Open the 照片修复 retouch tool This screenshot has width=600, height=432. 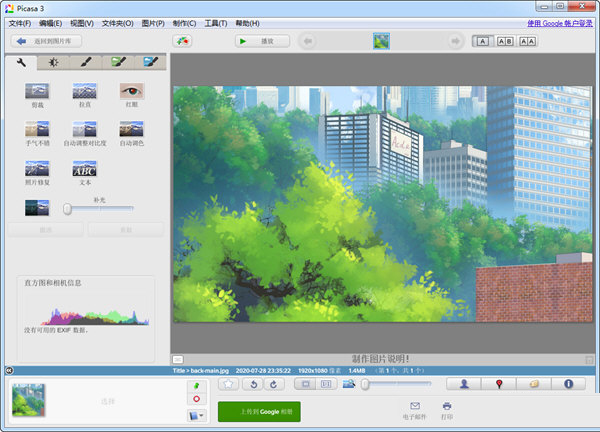(37, 169)
